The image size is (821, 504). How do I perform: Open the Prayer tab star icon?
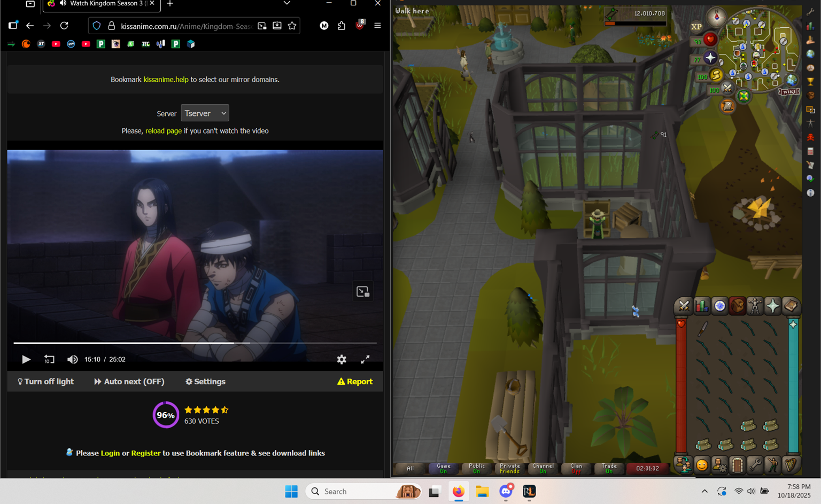click(773, 306)
